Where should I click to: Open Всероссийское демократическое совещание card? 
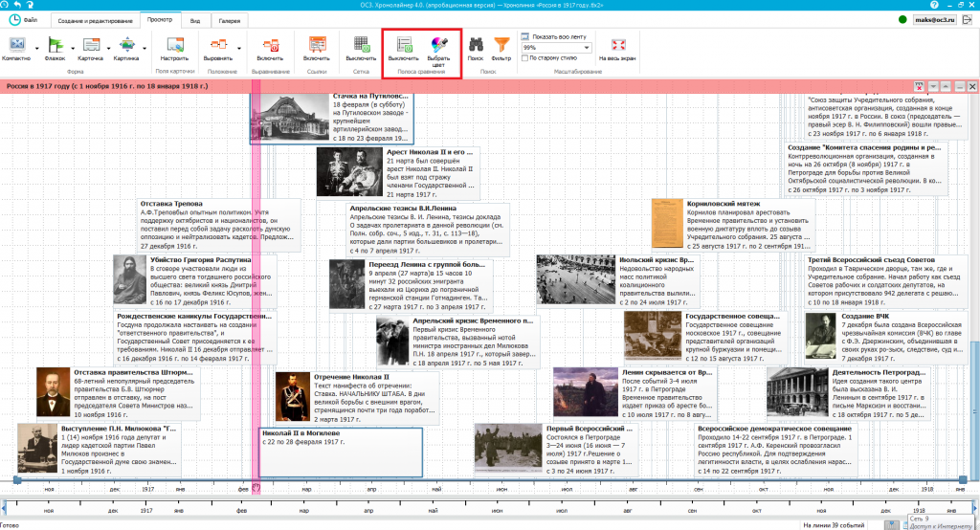[x=775, y=450]
